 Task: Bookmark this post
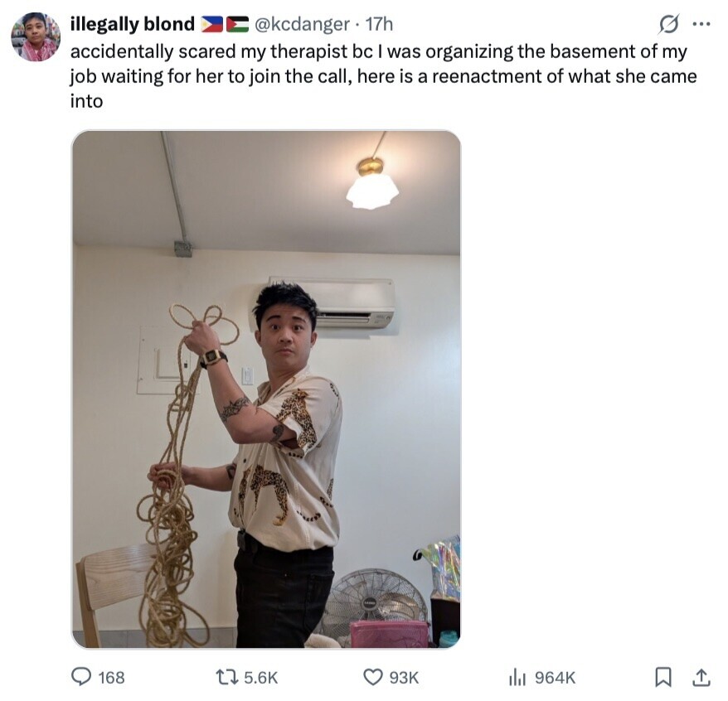[x=662, y=677]
